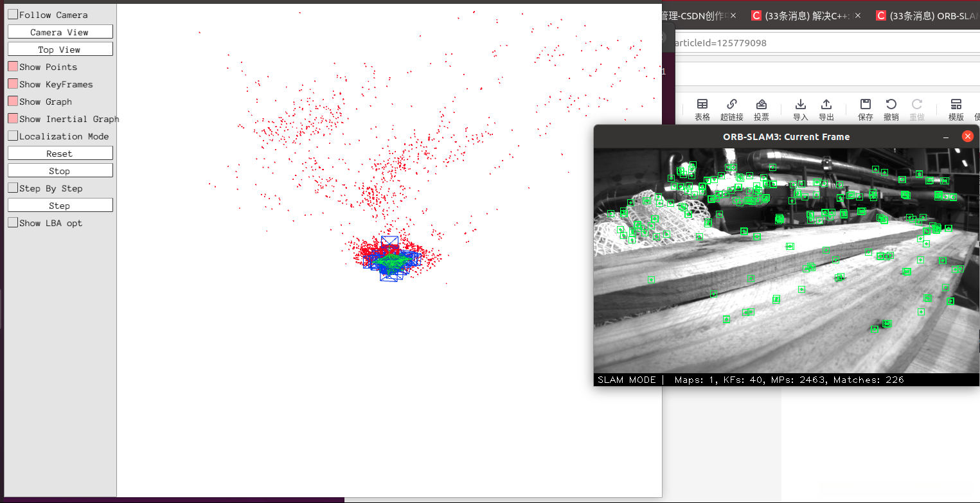Screen dimensions: 980x503
Task: Uncheck the Show Graph option
Action: [x=13, y=101]
